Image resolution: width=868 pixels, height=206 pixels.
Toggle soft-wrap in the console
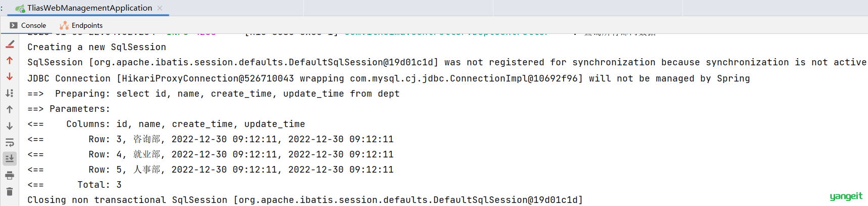coord(10,142)
